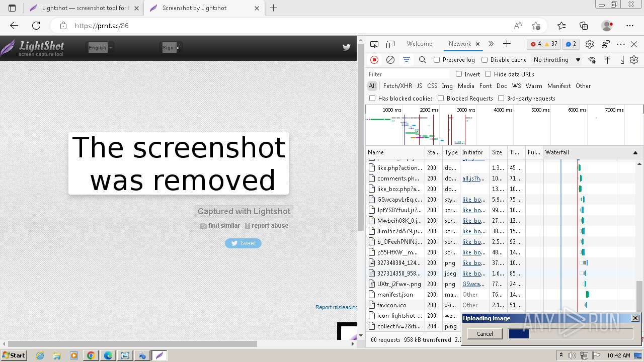This screenshot has height=362, width=644.
Task: Open Network panel settings gear
Action: point(634,60)
